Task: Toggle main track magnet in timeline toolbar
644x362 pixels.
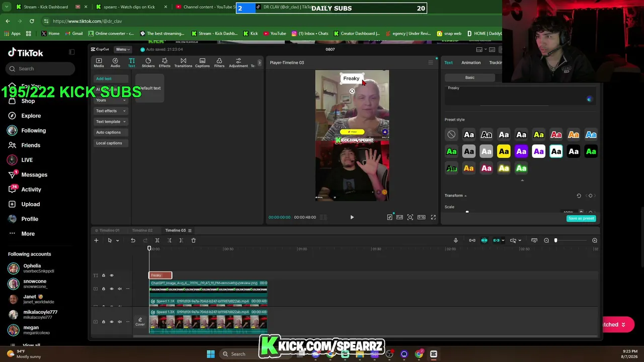Action: 472,240
